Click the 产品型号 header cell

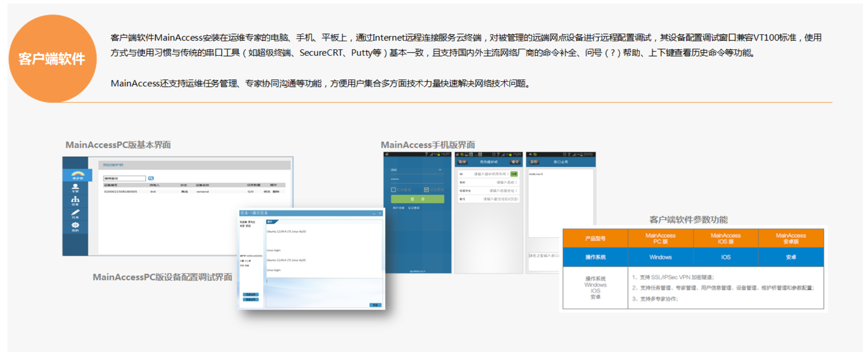pyautogui.click(x=595, y=238)
